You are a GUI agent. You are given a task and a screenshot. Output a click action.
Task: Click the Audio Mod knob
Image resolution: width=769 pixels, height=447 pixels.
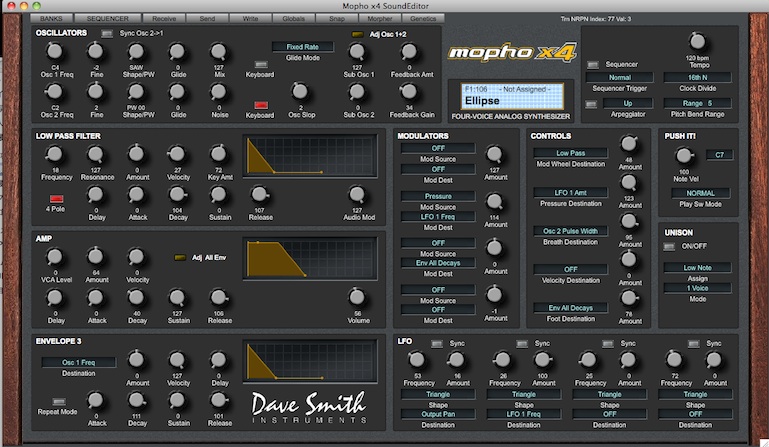(x=357, y=195)
